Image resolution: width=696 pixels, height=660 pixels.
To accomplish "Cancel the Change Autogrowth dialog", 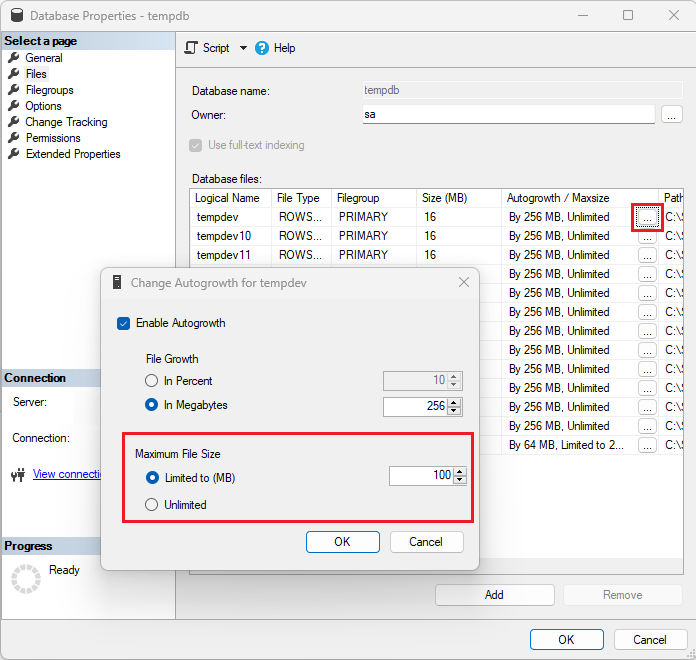I will coord(426,541).
